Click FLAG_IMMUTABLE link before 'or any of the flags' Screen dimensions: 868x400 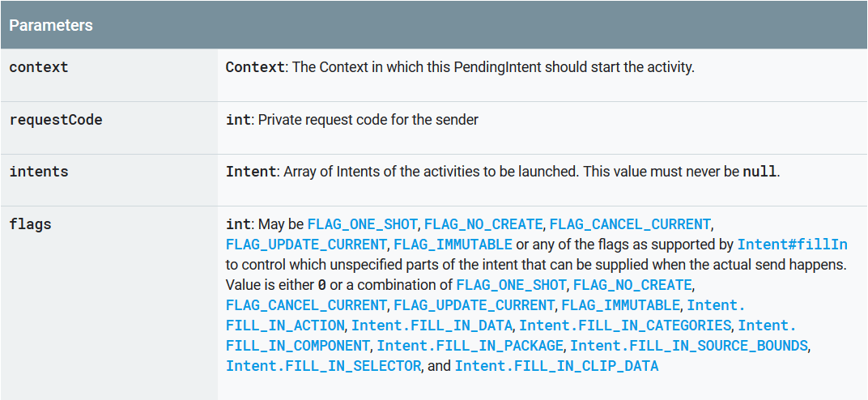(x=453, y=244)
